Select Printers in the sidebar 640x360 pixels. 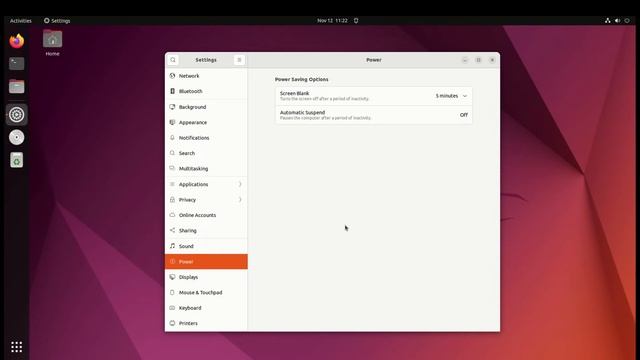(206, 323)
